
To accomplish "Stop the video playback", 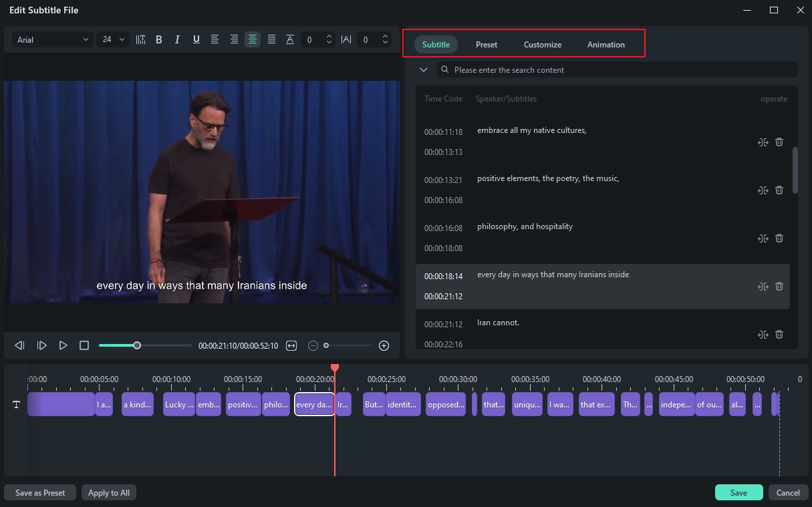I will tap(84, 345).
